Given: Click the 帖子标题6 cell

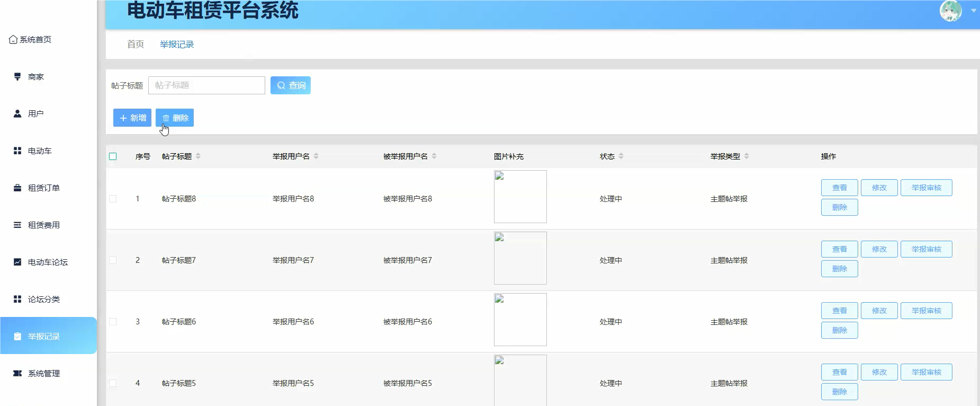Looking at the screenshot, I should pos(179,322).
